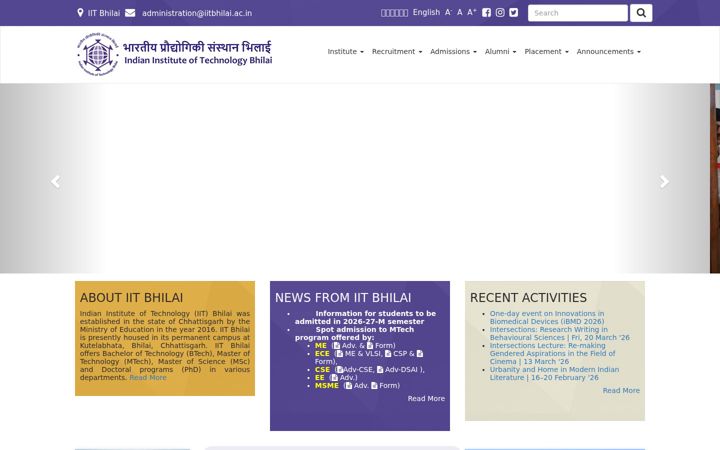Viewport: 720px width, 450px height.
Task: Open Research Writing in Behavioural Sciences link
Action: pos(559,333)
